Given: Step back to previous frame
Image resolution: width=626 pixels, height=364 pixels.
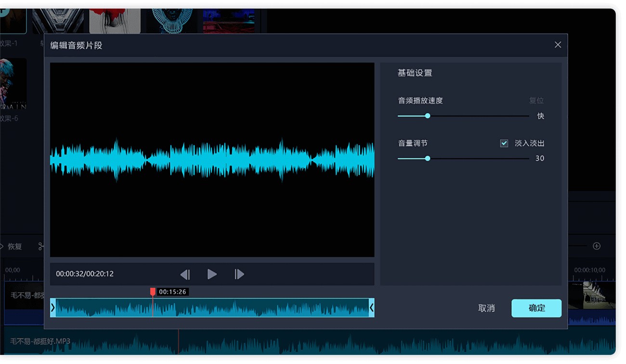Looking at the screenshot, I should (x=185, y=274).
